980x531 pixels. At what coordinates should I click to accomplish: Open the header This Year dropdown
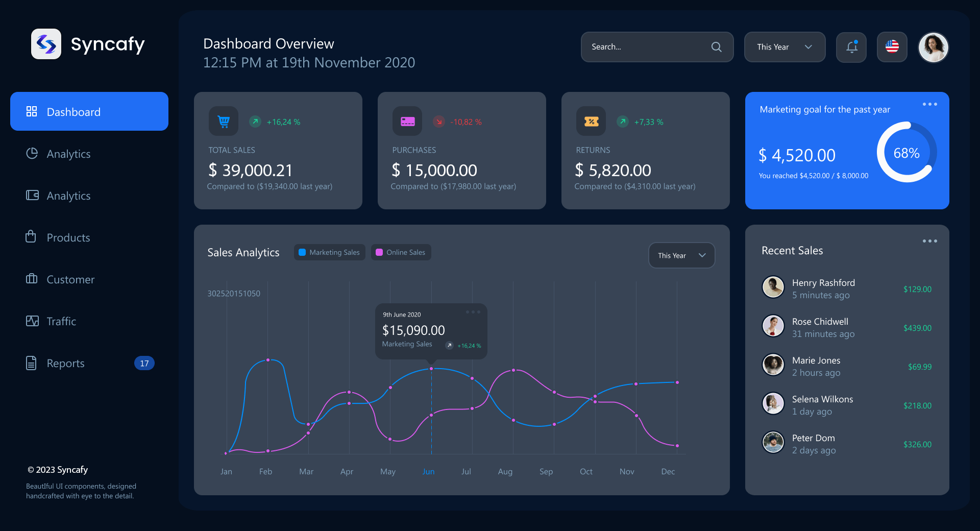[785, 47]
